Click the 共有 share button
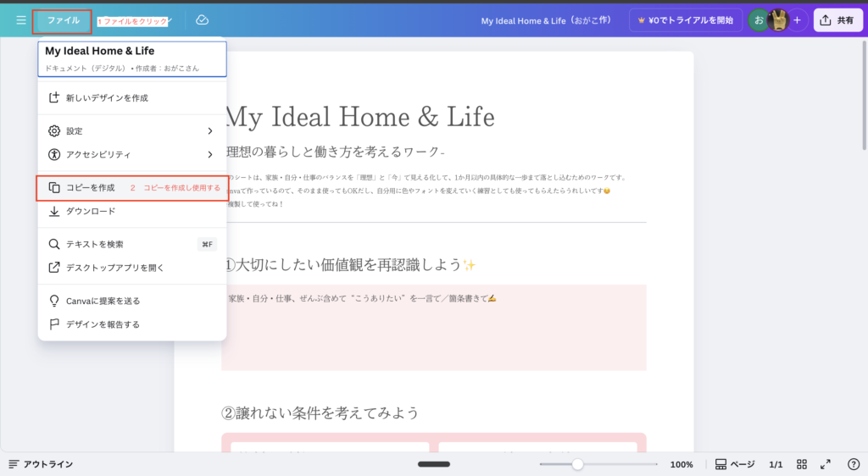Image resolution: width=868 pixels, height=476 pixels. point(837,20)
